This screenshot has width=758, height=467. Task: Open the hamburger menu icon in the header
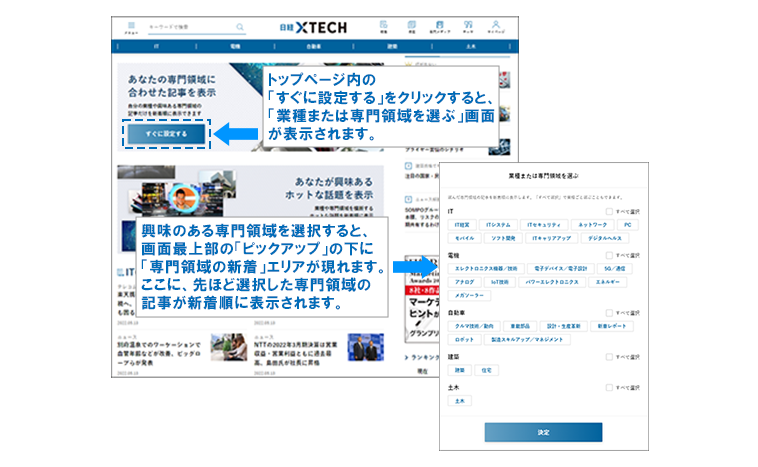pos(131,27)
